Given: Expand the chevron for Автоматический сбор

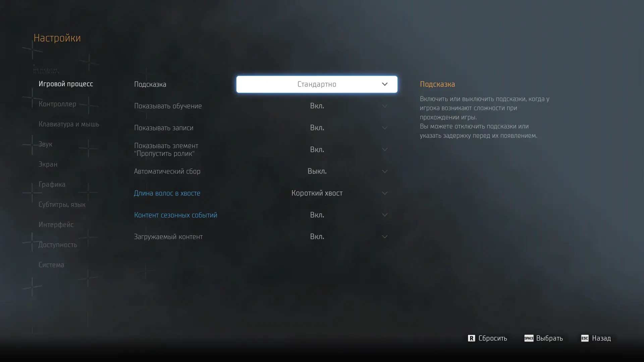Looking at the screenshot, I should 385,171.
